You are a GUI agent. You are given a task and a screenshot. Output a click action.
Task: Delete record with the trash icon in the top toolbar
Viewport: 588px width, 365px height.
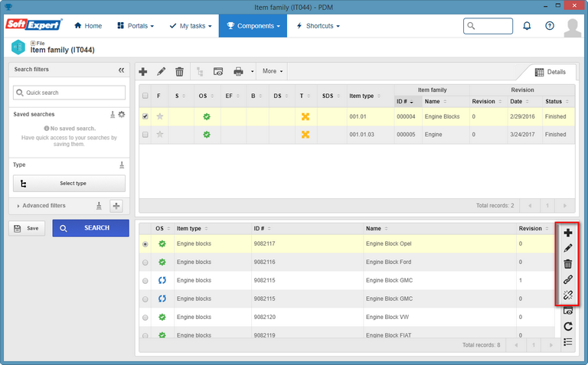[180, 72]
